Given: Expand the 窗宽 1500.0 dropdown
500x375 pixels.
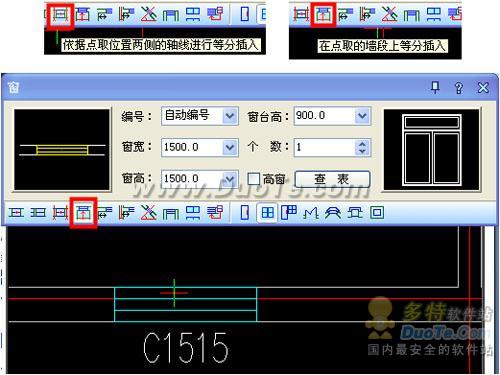Looking at the screenshot, I should click(x=230, y=147).
